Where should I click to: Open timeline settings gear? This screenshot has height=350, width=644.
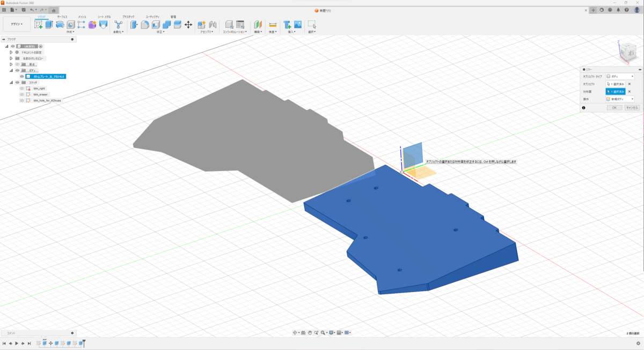tap(638, 344)
